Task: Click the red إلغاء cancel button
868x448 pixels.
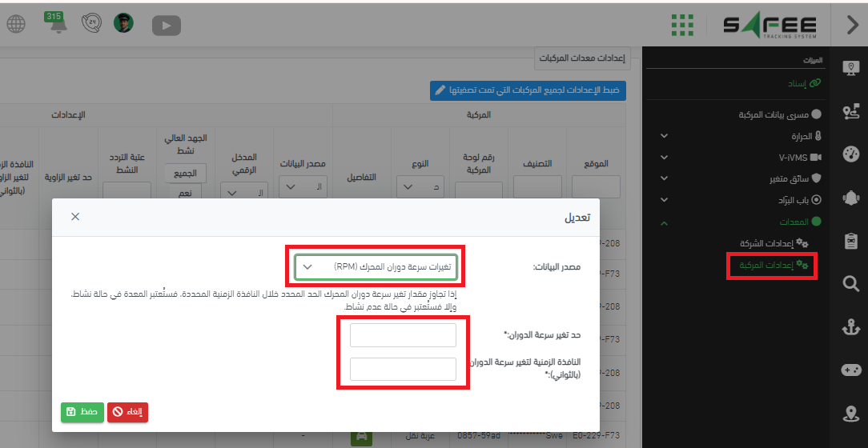Action: (x=128, y=412)
